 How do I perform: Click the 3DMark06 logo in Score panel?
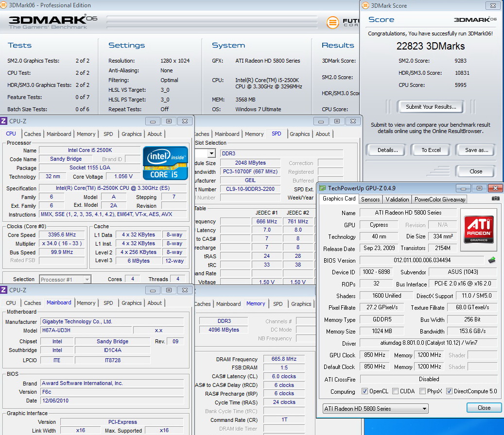(475, 19)
